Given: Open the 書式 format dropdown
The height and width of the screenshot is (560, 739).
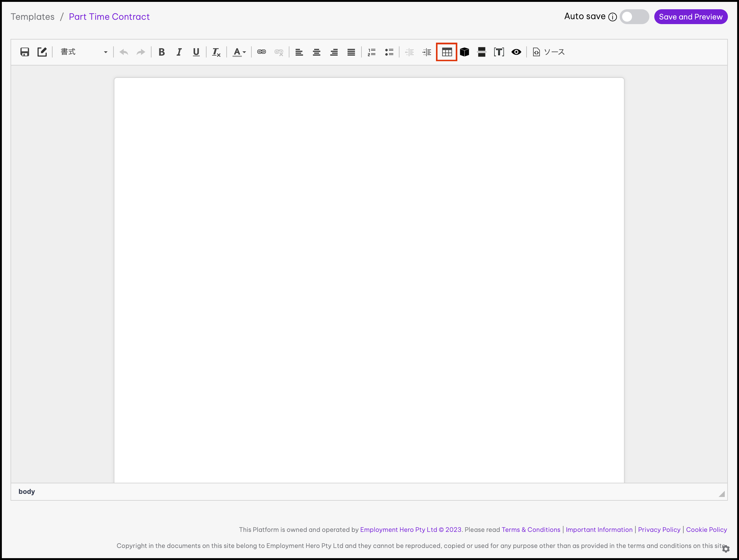Looking at the screenshot, I should point(83,52).
